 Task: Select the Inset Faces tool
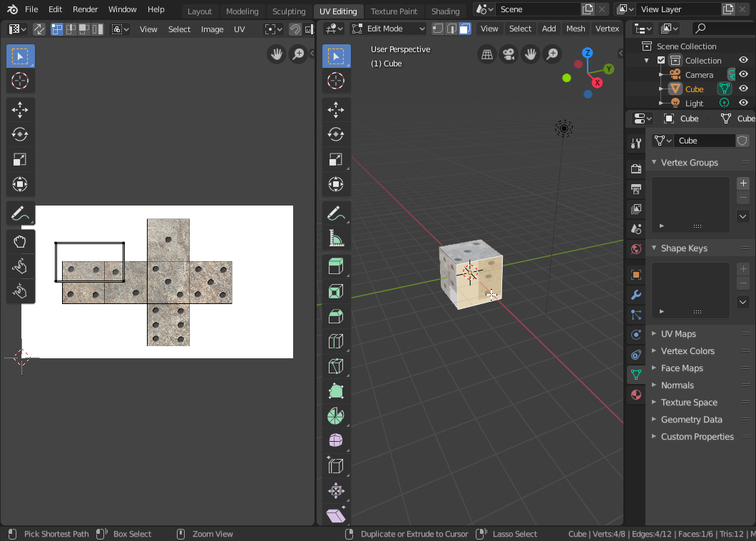(x=336, y=291)
